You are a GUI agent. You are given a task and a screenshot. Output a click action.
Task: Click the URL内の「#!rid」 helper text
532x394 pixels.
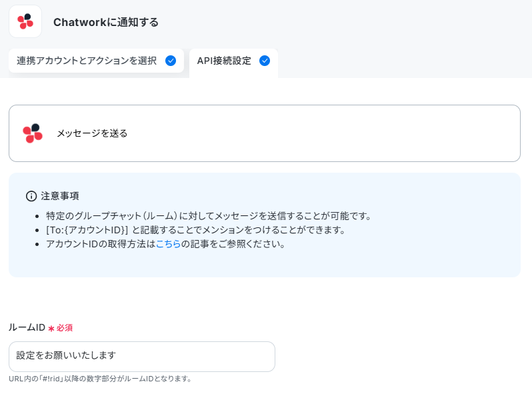[x=101, y=379]
